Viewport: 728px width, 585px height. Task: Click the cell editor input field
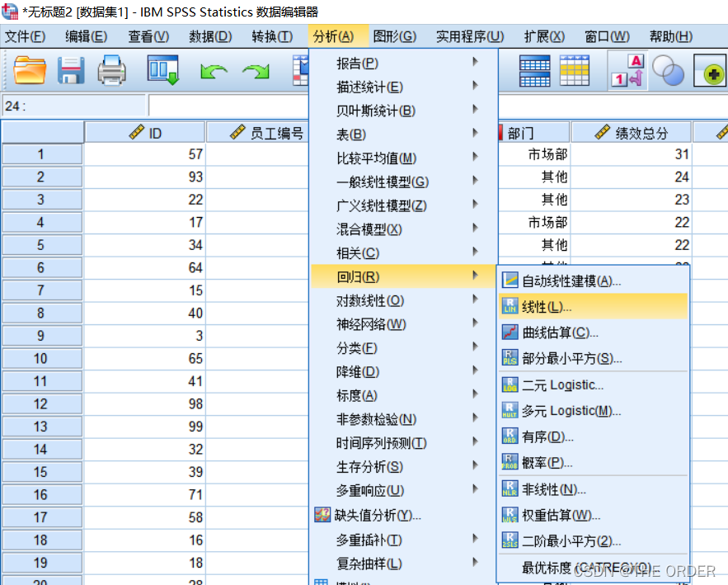click(x=228, y=106)
